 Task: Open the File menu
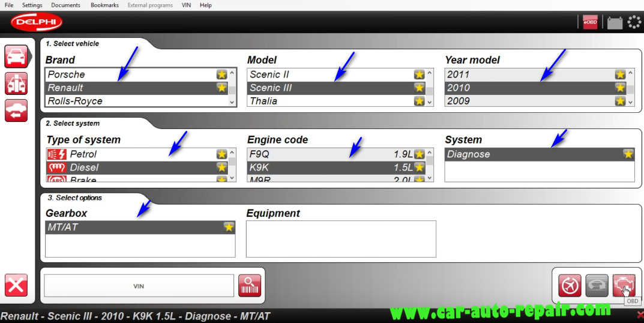point(9,5)
